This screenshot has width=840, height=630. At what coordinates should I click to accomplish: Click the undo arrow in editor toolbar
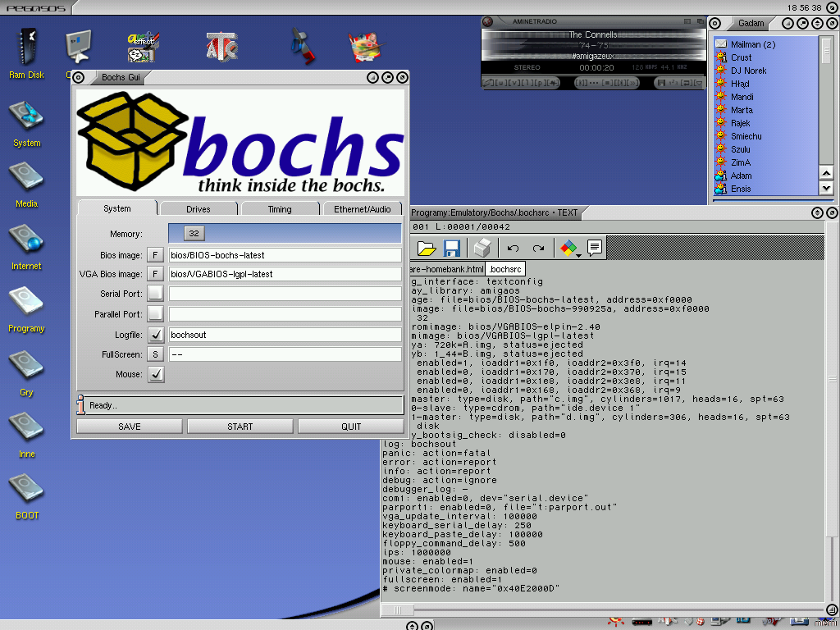[x=514, y=248]
